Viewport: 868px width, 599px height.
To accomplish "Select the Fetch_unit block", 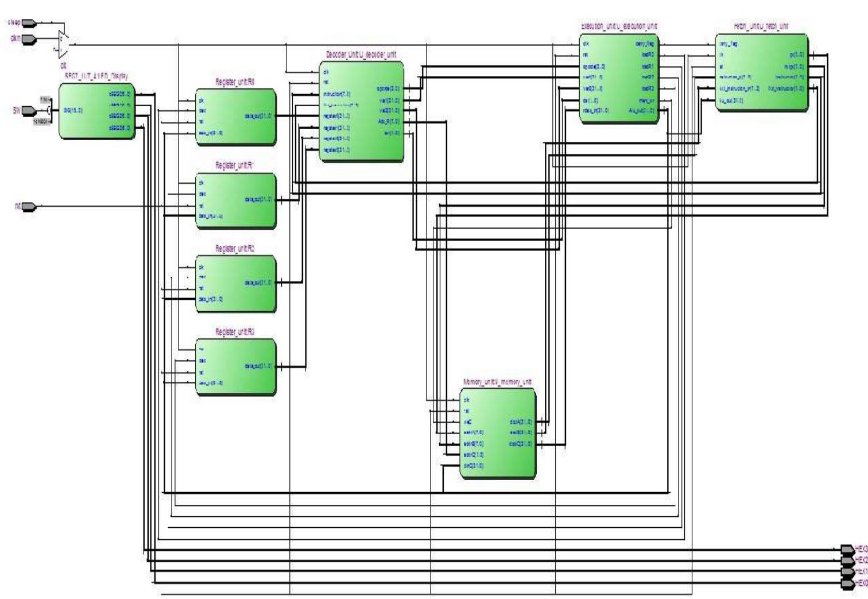I will click(761, 72).
